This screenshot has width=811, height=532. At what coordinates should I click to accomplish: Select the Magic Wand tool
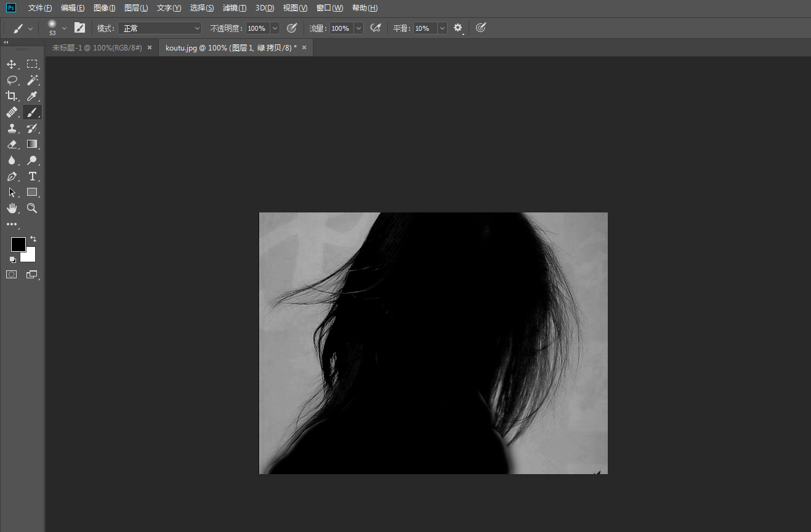[x=32, y=80]
